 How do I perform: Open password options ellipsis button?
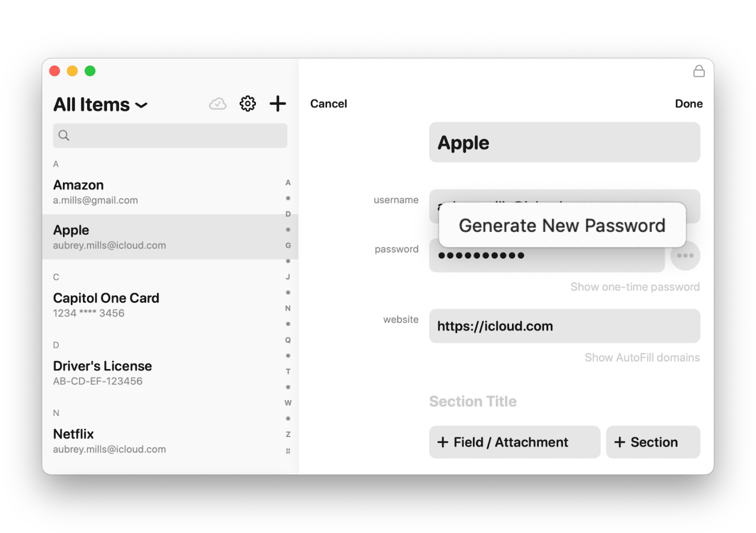click(x=685, y=255)
